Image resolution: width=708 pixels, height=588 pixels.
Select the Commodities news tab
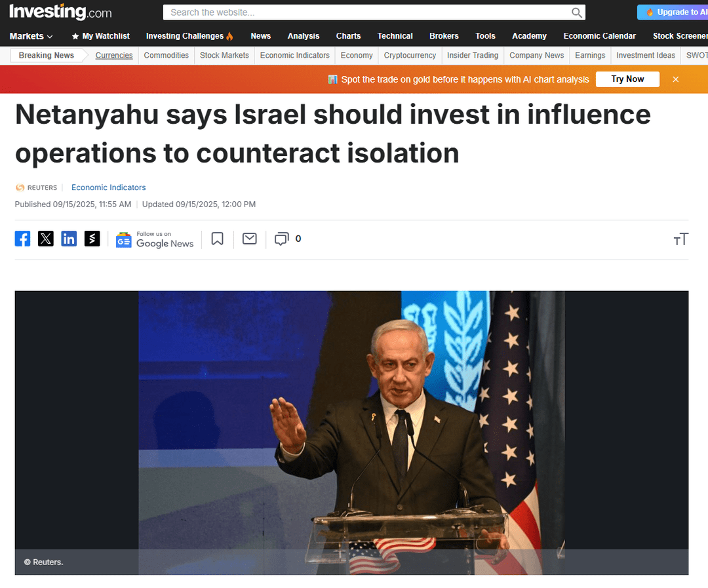166,56
